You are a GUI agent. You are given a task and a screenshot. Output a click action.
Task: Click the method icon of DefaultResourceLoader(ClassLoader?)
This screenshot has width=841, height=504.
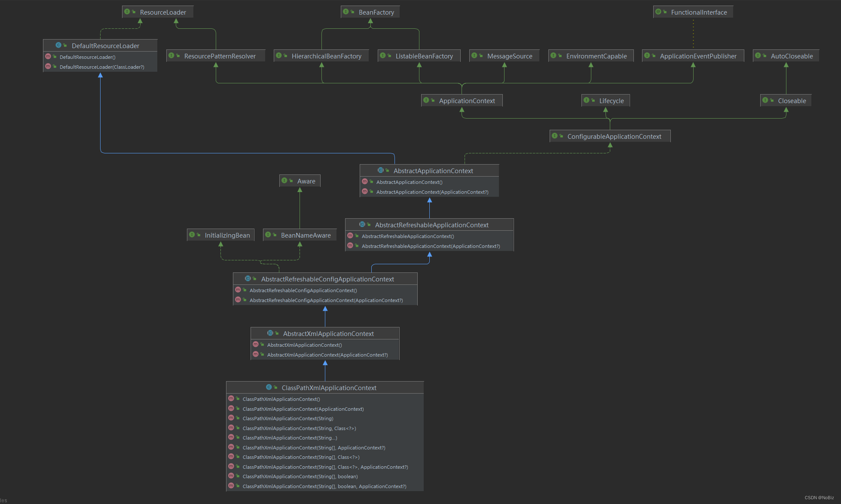coord(48,67)
